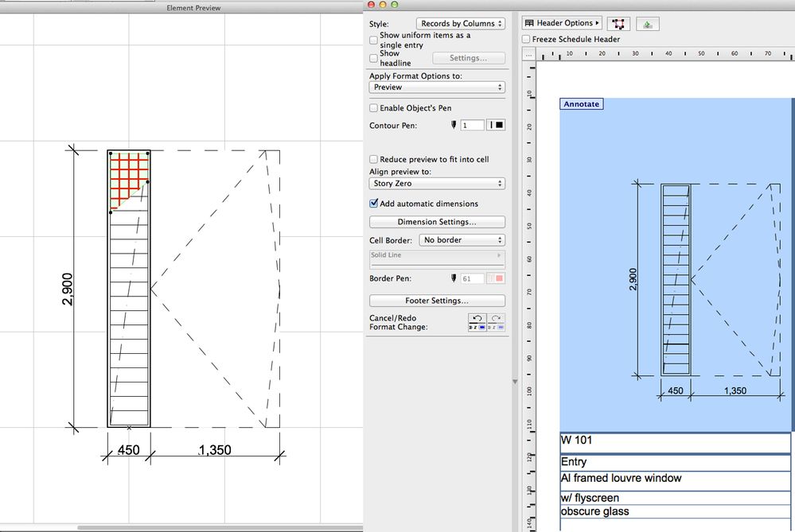The width and height of the screenshot is (795, 532).
Task: Click the Contour Pen nib icon
Action: pos(454,125)
